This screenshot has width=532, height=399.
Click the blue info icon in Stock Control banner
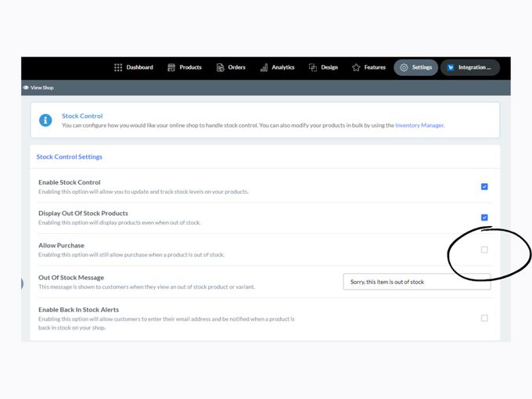(x=46, y=120)
